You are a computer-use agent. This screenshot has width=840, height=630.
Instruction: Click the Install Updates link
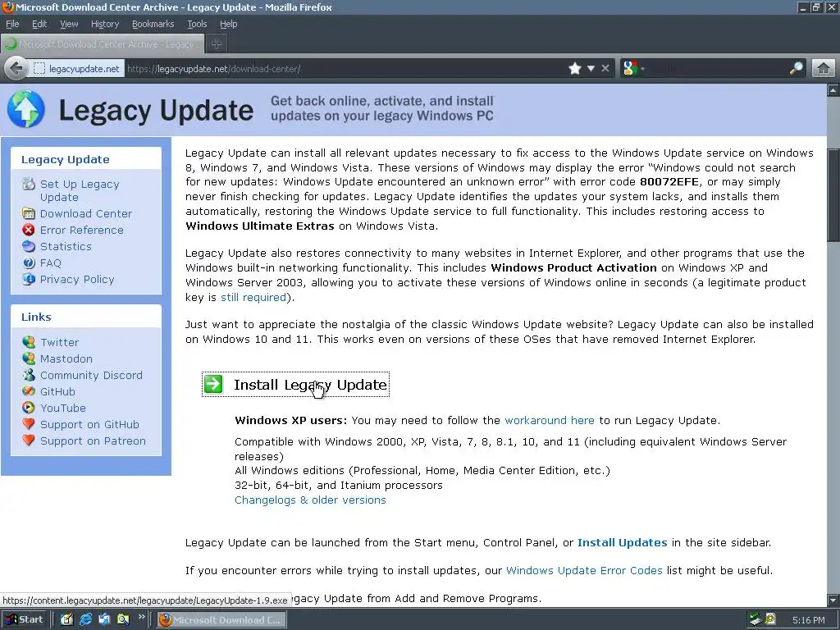(x=623, y=543)
